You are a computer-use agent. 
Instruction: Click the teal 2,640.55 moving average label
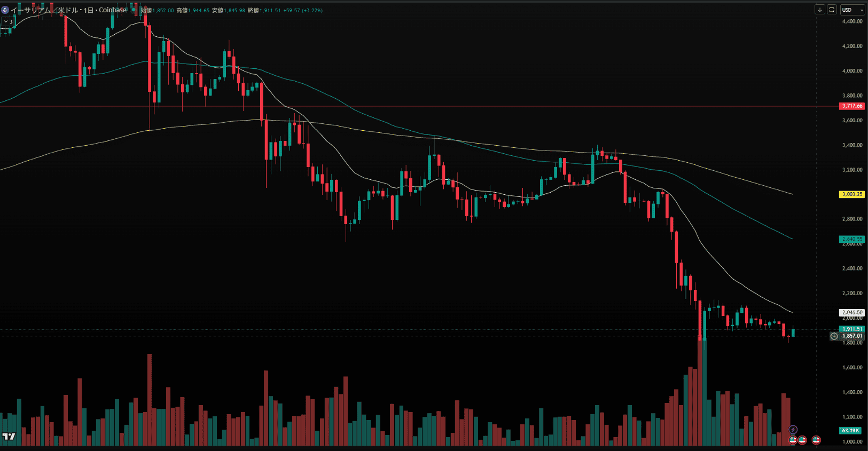click(852, 239)
